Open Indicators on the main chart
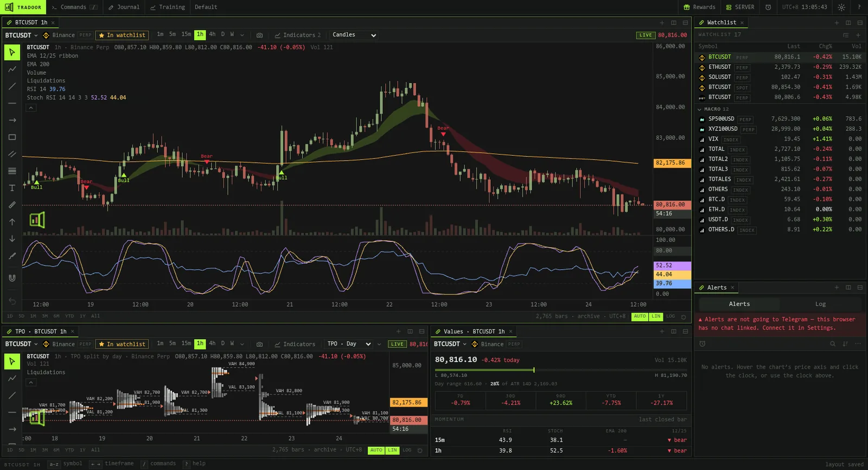868x470 pixels. [298, 35]
